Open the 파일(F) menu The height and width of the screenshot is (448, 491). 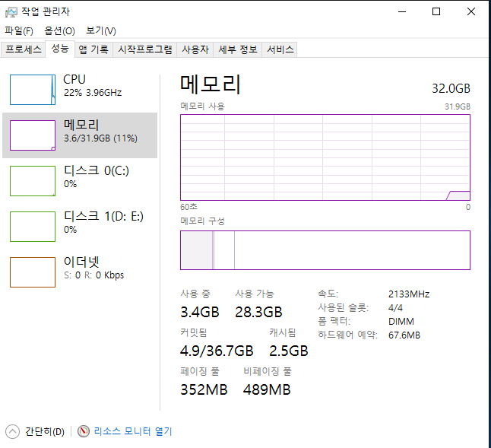pyautogui.click(x=19, y=31)
